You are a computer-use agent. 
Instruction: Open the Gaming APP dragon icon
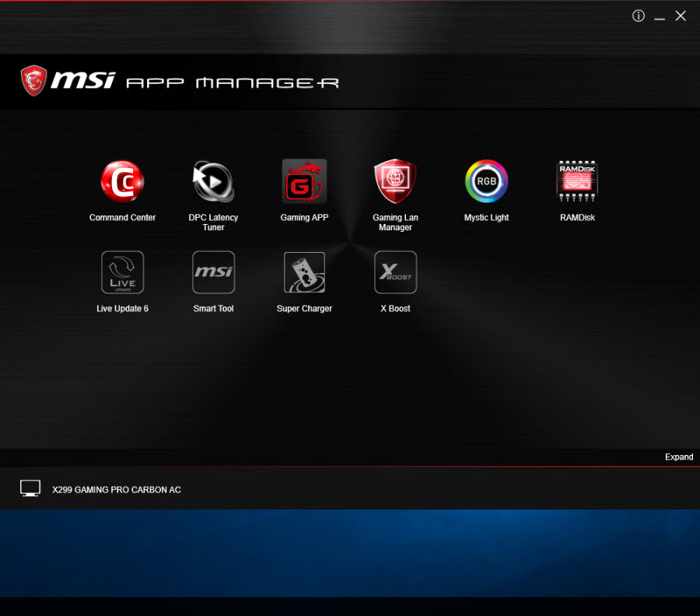tap(304, 181)
